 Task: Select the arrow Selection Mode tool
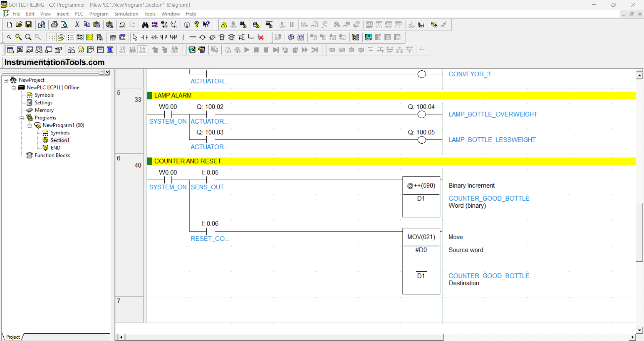point(135,37)
